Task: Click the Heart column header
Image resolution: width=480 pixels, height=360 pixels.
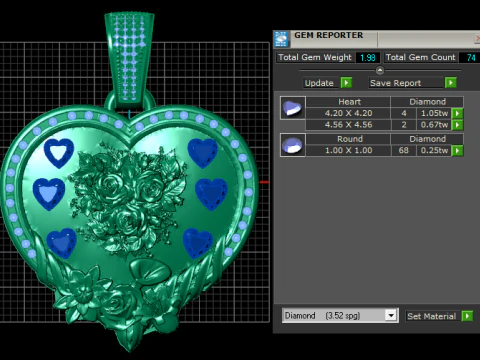Action: click(x=348, y=102)
